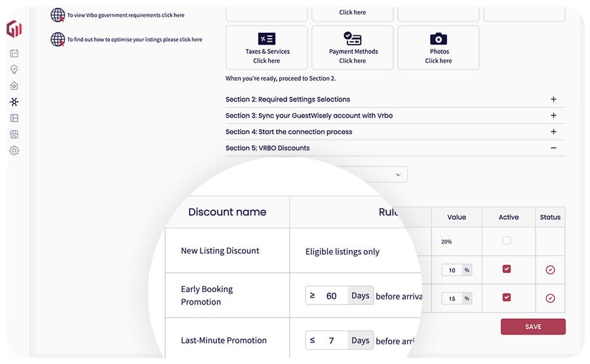Viewport: 590px width, 364px height.
Task: Open the settings gear icon in the sidebar
Action: tap(14, 151)
